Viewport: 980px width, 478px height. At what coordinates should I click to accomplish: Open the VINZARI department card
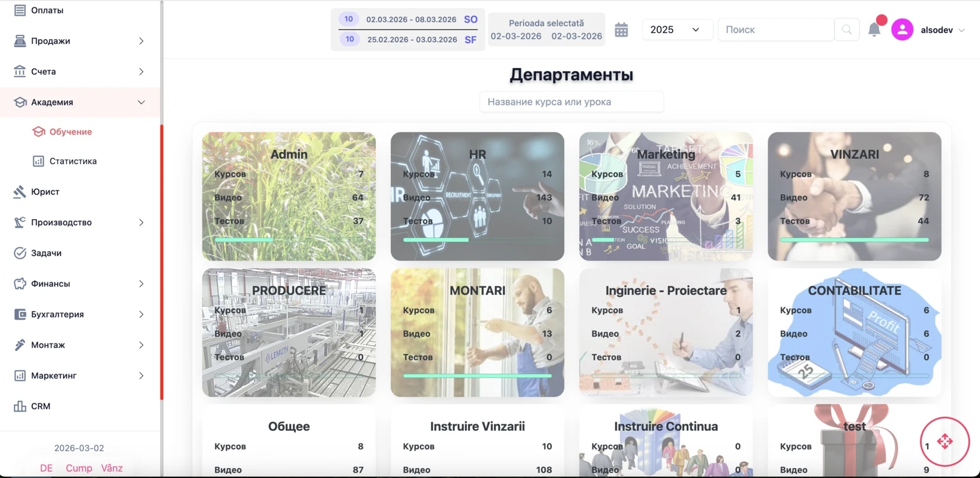(855, 196)
